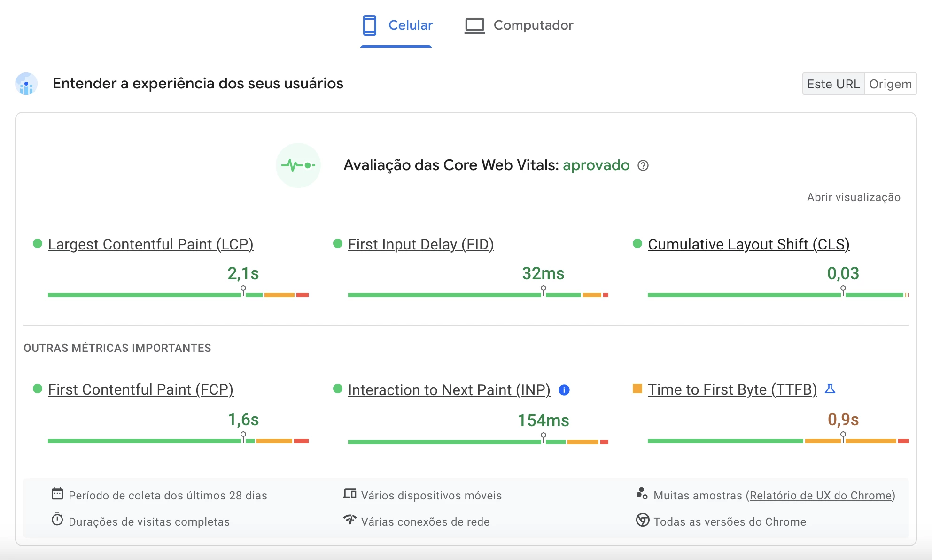Click the FID distribution bar
The height and width of the screenshot is (560, 932).
tap(478, 295)
